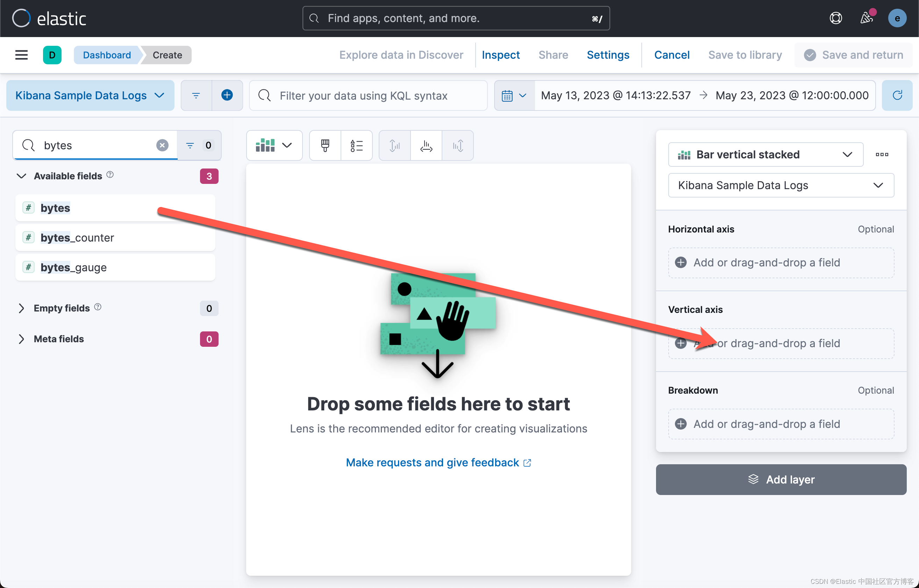Click the Add layer button
Viewport: 919px width, 588px height.
point(781,480)
